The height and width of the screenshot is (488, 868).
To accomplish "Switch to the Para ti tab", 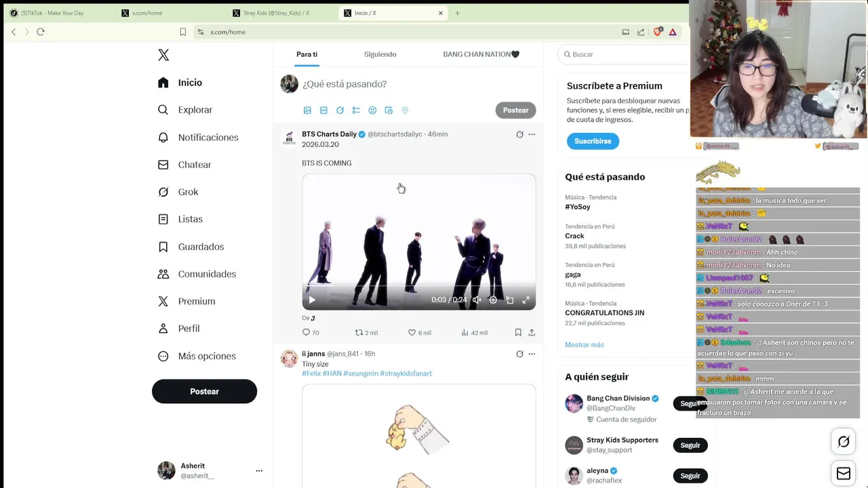I will coord(307,54).
